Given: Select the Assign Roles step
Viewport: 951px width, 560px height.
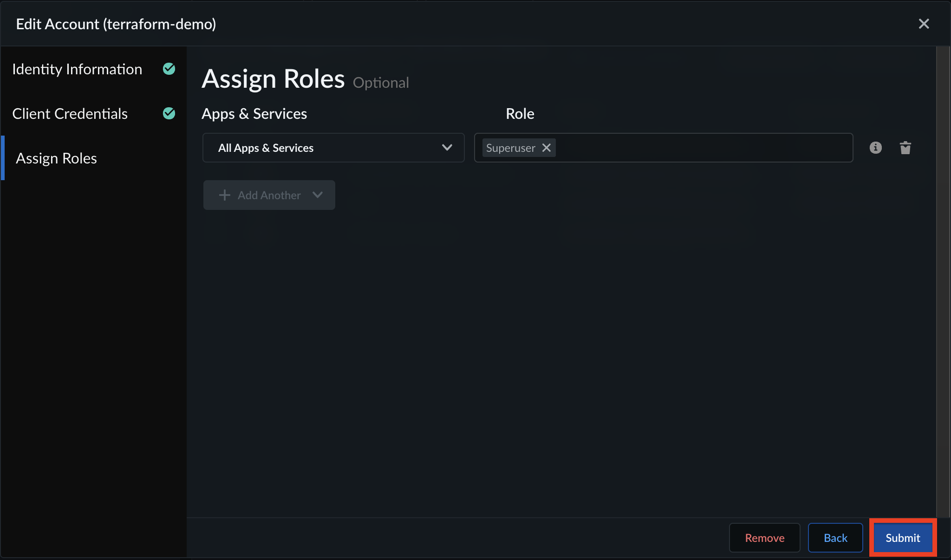Looking at the screenshot, I should pyautogui.click(x=56, y=158).
